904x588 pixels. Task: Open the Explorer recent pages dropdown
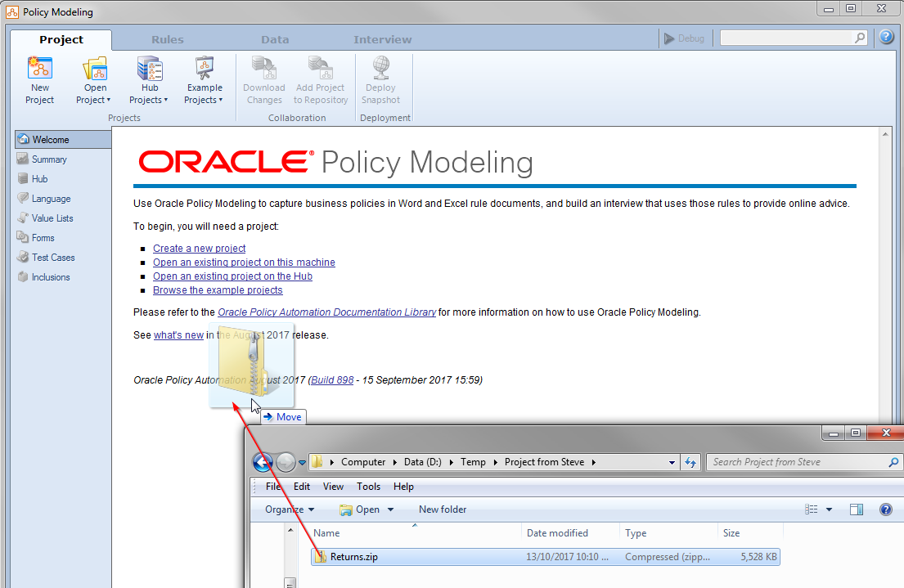302,462
